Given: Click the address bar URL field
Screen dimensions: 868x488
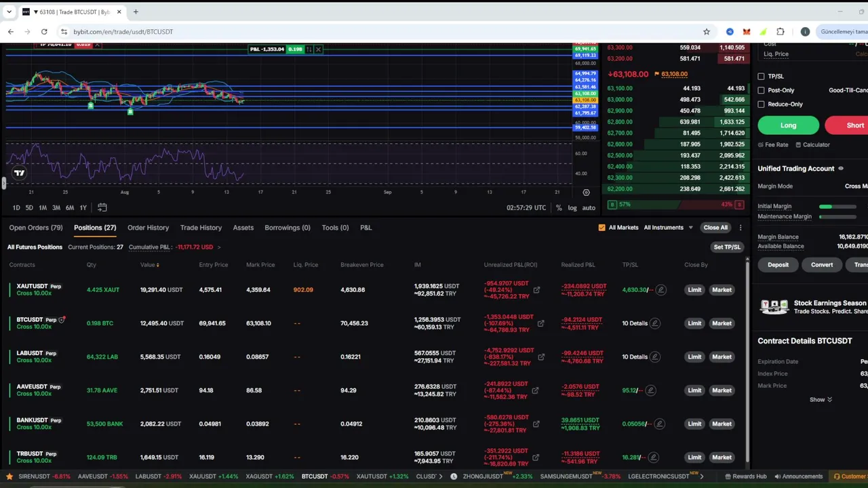Looking at the screenshot, I should tap(380, 31).
